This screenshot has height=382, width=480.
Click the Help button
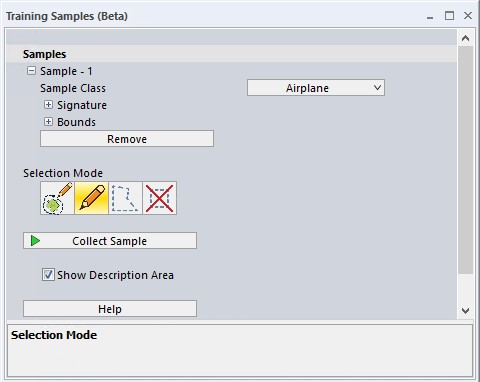click(x=110, y=309)
